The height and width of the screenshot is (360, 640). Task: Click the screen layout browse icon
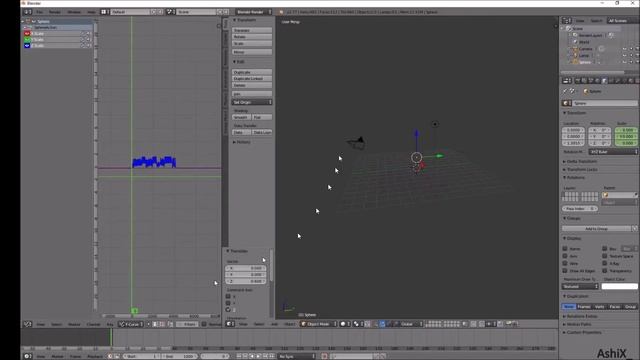(104, 12)
